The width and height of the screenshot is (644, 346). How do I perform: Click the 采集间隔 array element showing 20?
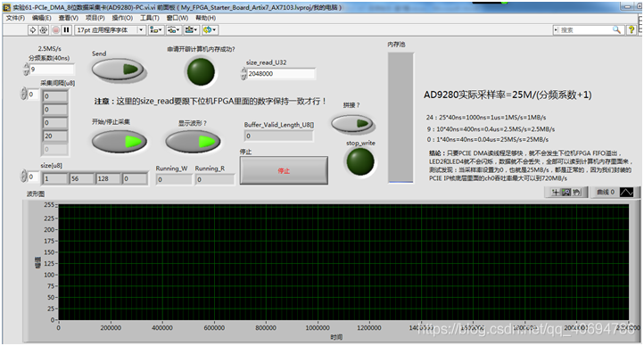click(x=55, y=136)
